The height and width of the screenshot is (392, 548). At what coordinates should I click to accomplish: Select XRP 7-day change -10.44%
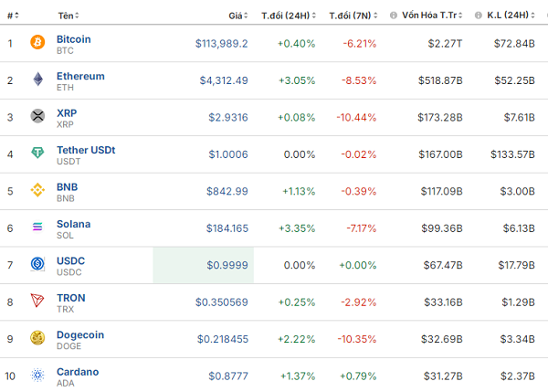pos(356,117)
